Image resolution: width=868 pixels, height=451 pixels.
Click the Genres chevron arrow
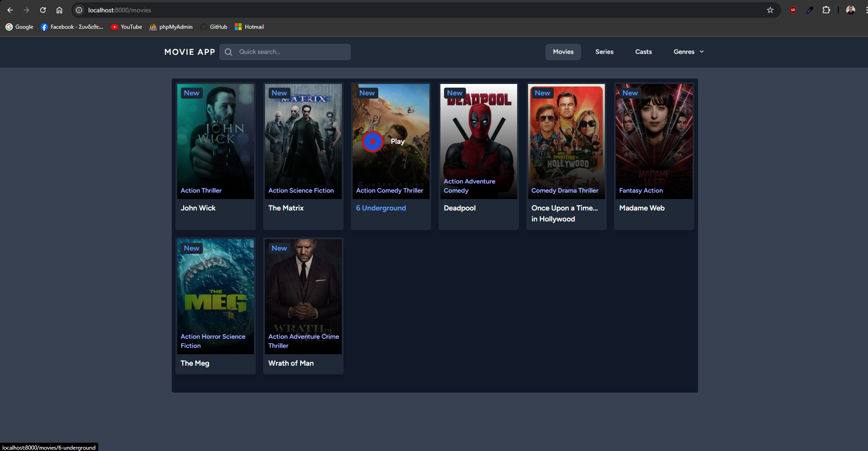[x=702, y=52]
